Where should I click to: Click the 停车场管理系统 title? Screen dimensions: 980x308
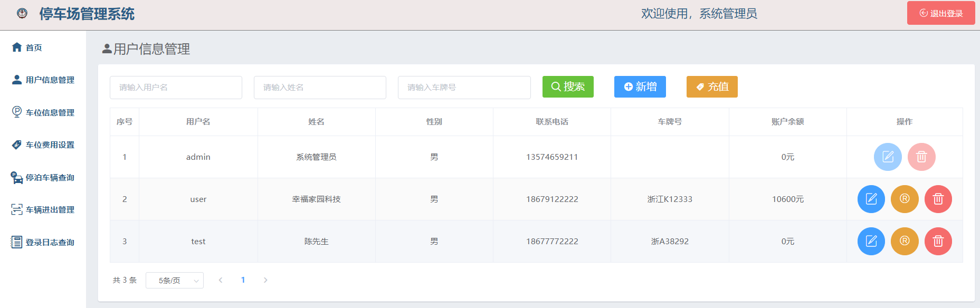click(x=87, y=14)
